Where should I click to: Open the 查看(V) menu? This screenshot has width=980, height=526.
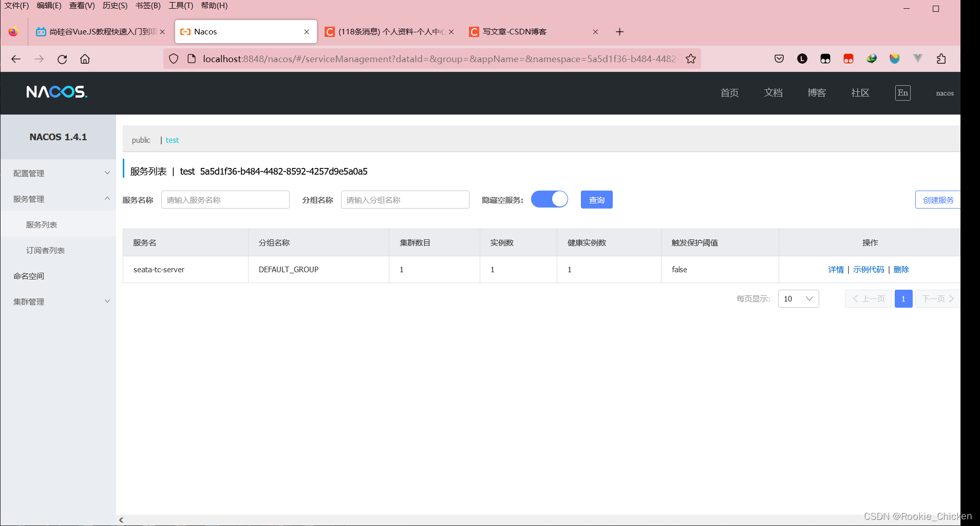[x=82, y=6]
